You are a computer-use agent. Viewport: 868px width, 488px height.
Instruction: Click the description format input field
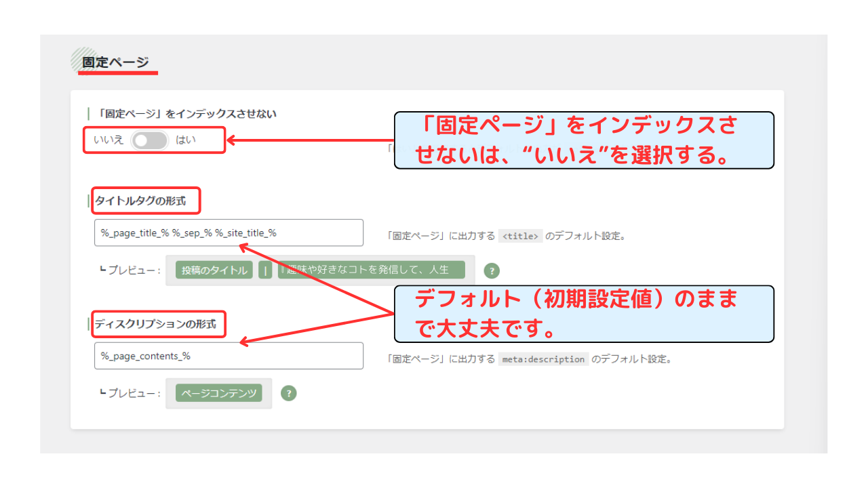pyautogui.click(x=229, y=356)
